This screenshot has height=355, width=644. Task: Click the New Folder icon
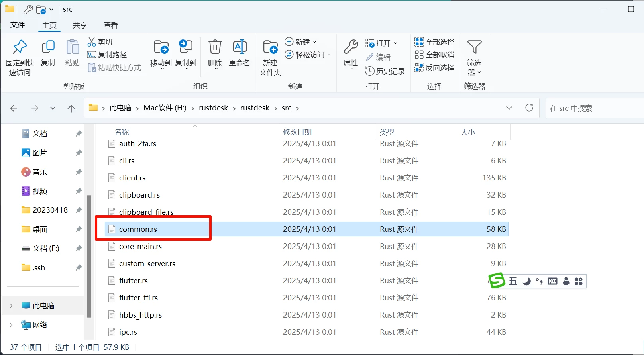click(270, 48)
